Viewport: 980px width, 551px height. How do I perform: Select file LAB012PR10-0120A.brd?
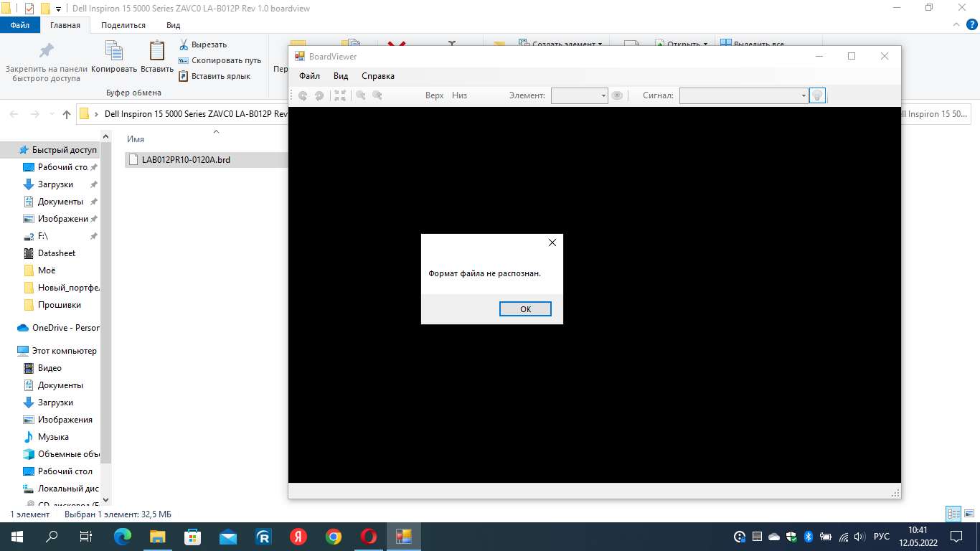(x=186, y=160)
